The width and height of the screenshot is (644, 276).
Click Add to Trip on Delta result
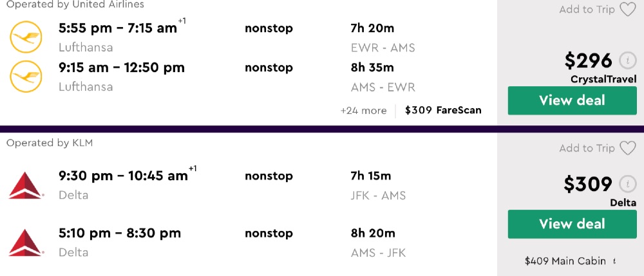coord(587,149)
